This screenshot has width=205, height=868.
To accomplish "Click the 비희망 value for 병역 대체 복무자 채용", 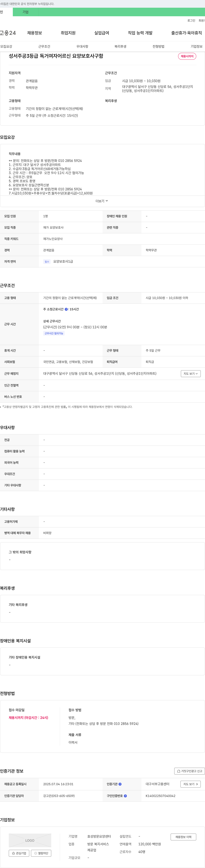I will coord(47,533).
